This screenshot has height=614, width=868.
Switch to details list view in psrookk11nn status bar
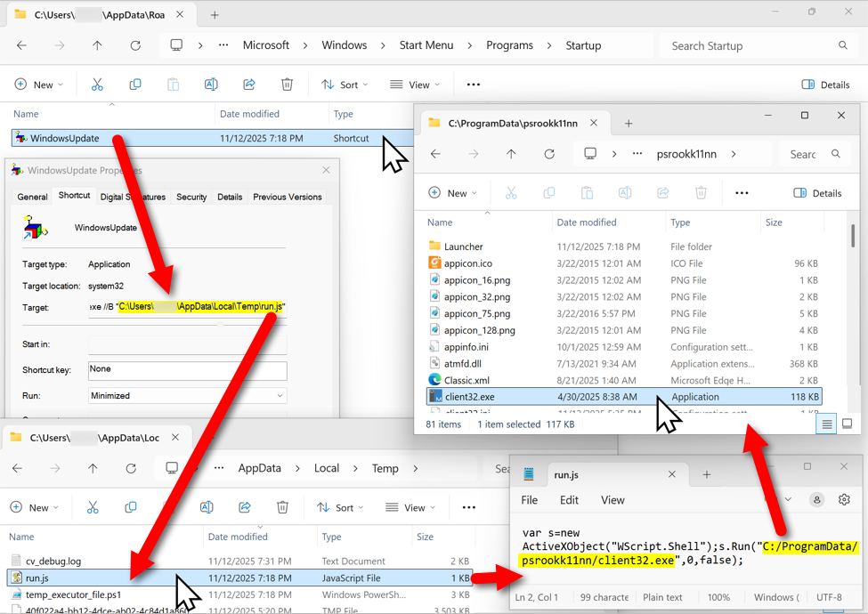827,424
